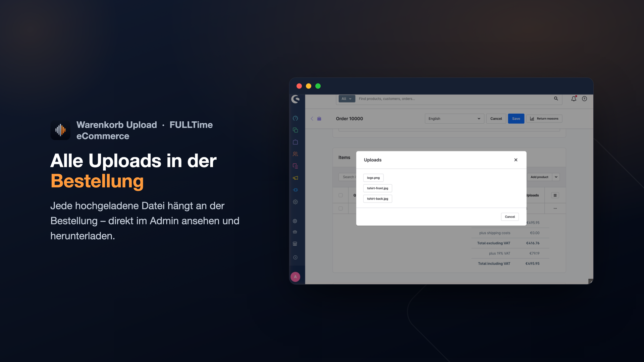
Task: Click the storefront sidebar icon
Action: point(295,244)
